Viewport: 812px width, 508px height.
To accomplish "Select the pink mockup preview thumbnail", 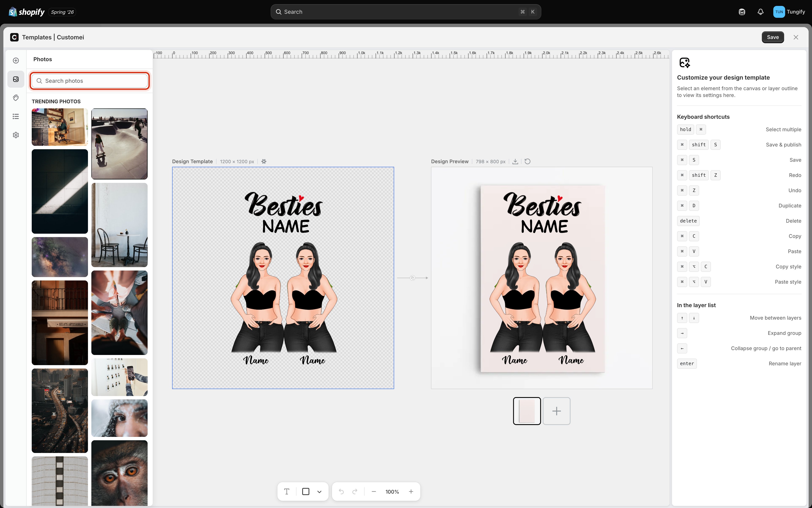I will point(527,411).
